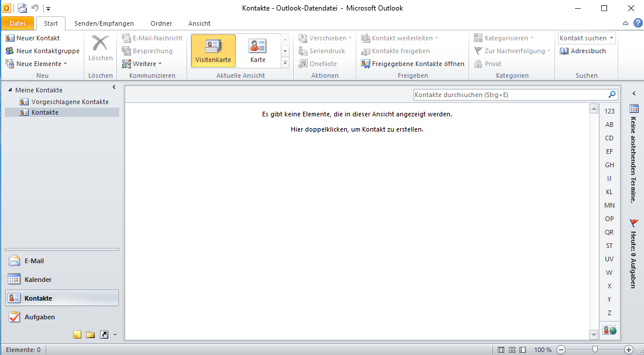The width and height of the screenshot is (644, 355).
Task: Select the Visitenkarte view
Action: [213, 50]
